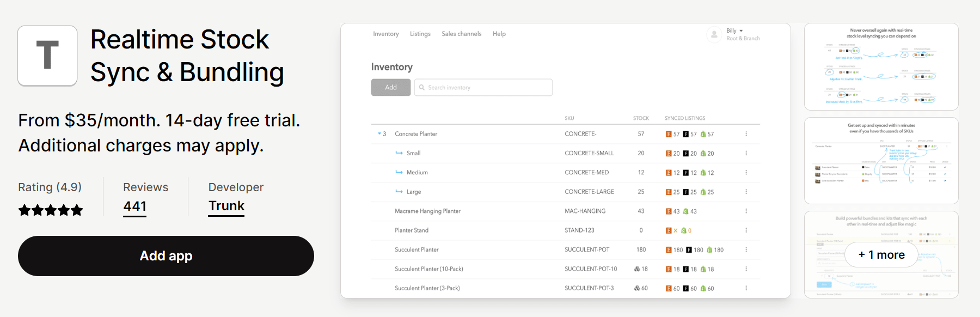Click the Etsy icon in the CONCRETE- row
This screenshot has width=980, height=317.
click(669, 134)
